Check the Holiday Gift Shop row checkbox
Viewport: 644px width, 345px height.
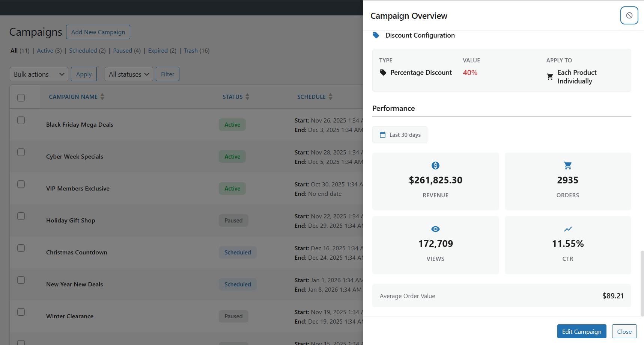[21, 216]
